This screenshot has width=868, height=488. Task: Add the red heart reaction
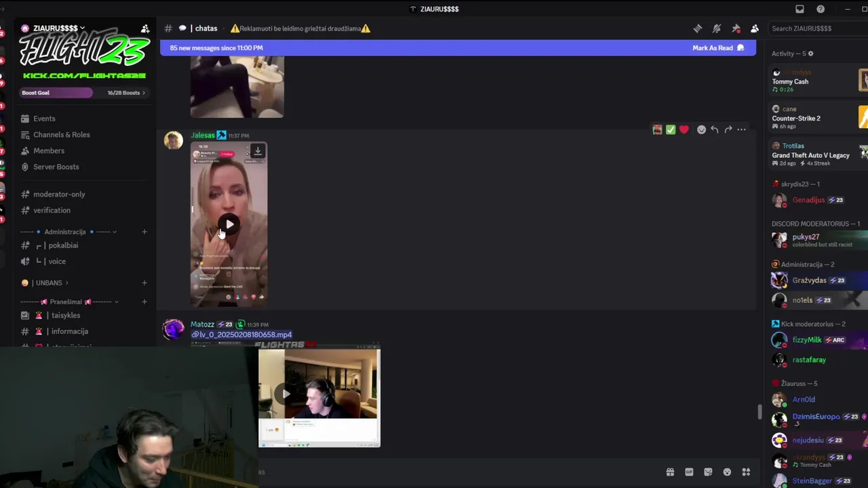pos(684,129)
